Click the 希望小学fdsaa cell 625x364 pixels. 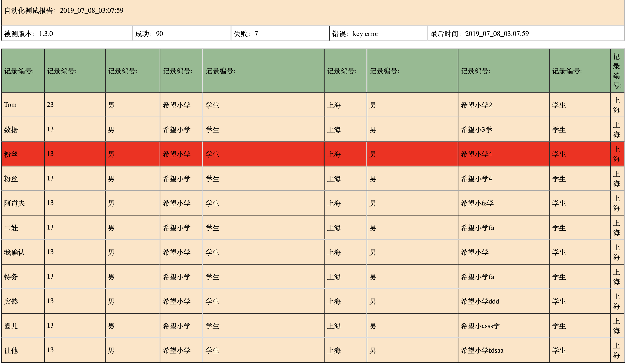(x=482, y=350)
